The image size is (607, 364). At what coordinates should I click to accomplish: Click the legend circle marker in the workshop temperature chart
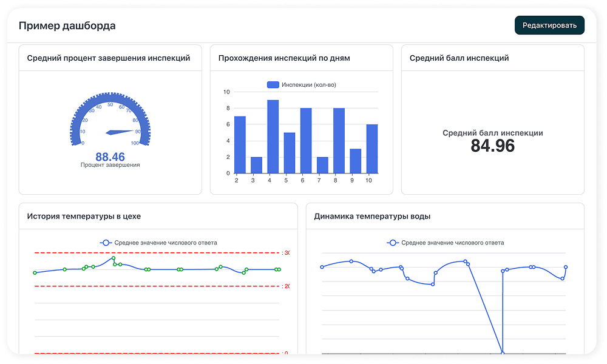[106, 243]
